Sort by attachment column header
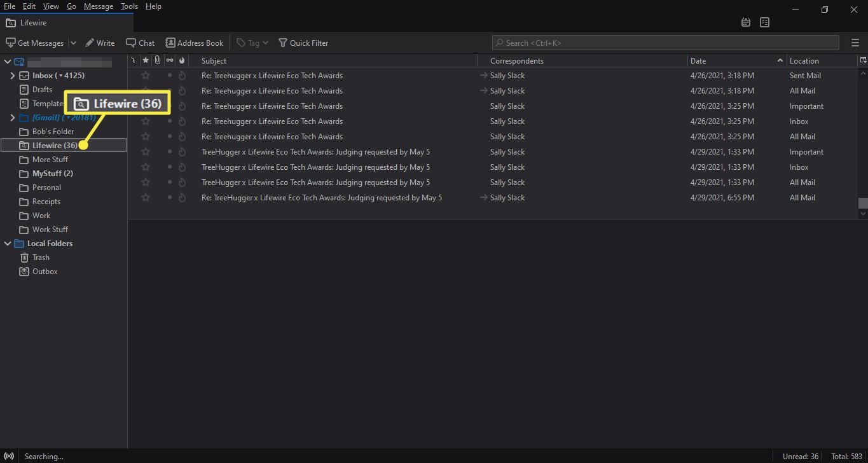Image resolution: width=868 pixels, height=463 pixels. [158, 60]
